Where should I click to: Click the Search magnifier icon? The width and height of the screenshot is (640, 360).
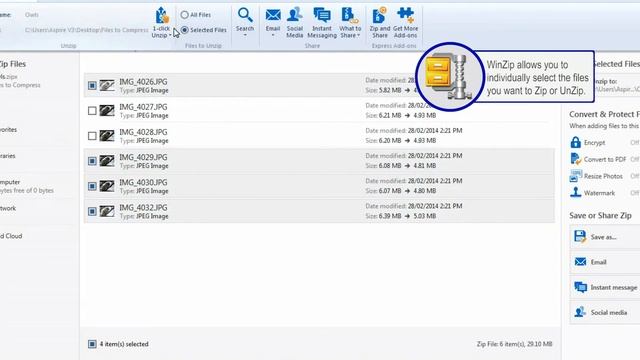click(245, 15)
